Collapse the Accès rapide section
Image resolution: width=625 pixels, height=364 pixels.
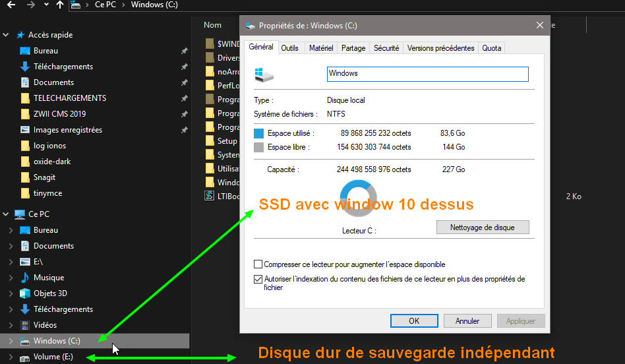coord(6,35)
